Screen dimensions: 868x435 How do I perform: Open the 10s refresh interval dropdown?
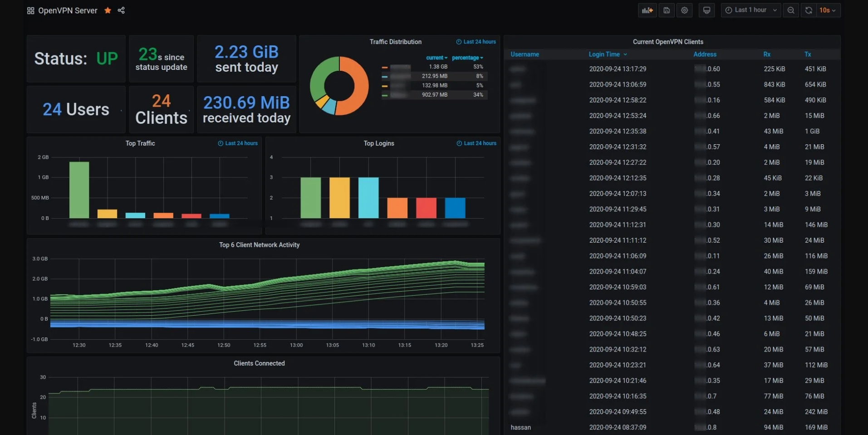point(828,10)
